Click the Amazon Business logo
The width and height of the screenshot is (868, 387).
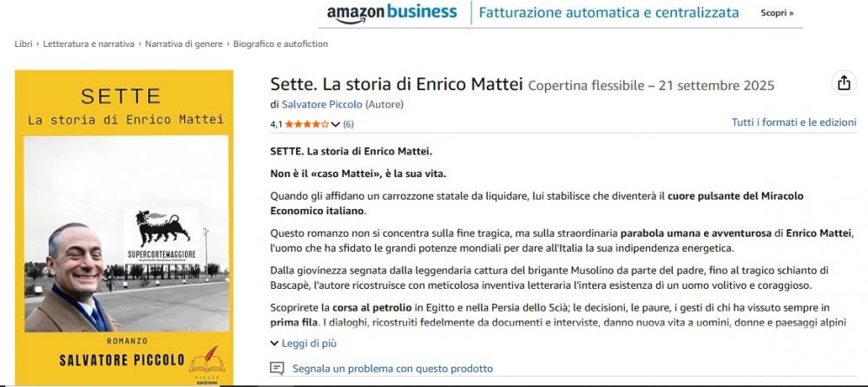pyautogui.click(x=391, y=13)
